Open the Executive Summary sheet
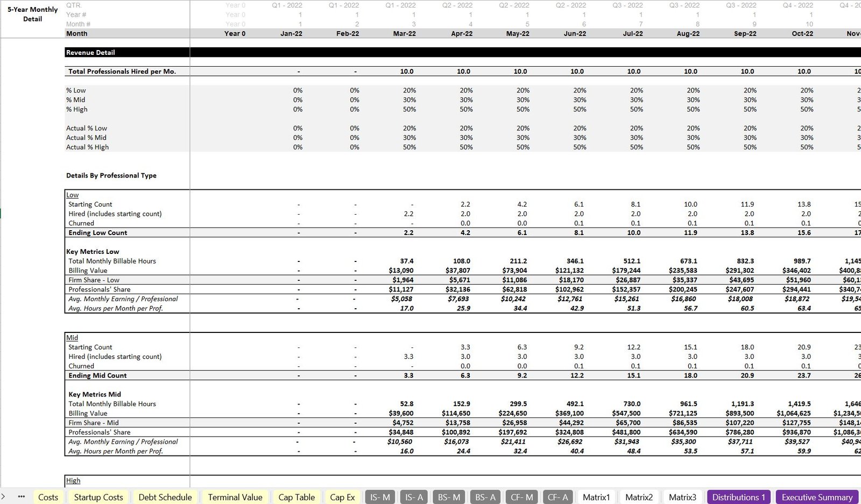The height and width of the screenshot is (504, 861). coord(817,498)
